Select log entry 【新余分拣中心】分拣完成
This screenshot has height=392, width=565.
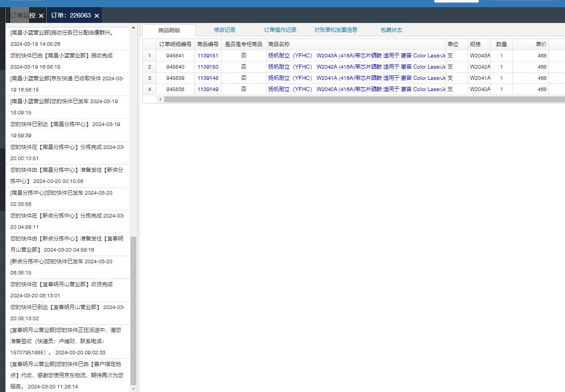(68, 222)
